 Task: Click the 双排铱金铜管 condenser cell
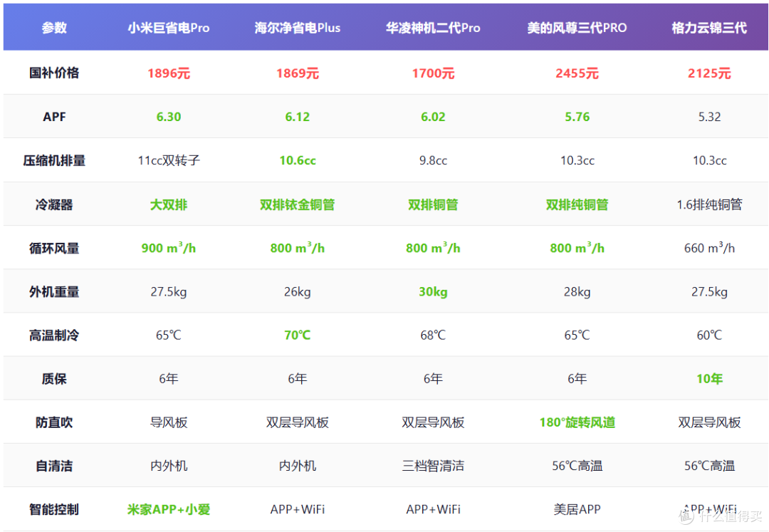297,204
